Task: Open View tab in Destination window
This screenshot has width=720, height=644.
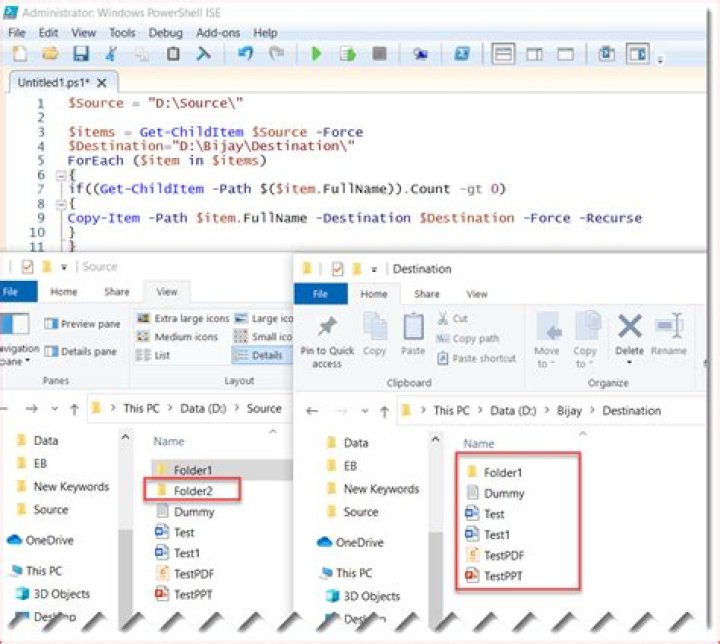Action: point(477,294)
